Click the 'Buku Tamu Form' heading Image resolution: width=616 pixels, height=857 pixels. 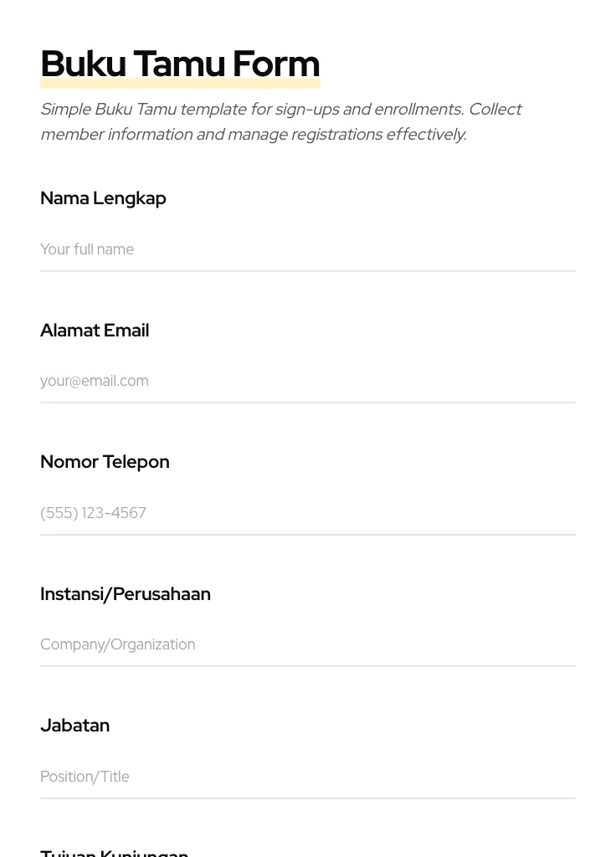(x=180, y=63)
